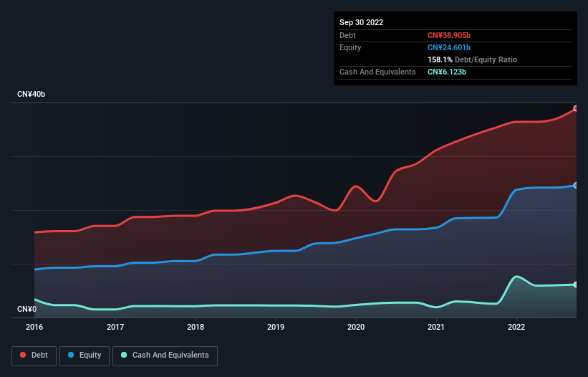The image size is (588, 377).
Task: Select the 2019 x-axis label
Action: pos(276,327)
